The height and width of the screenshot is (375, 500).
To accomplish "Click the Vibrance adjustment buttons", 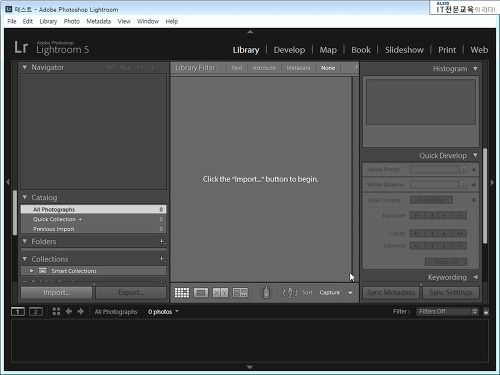I will [x=438, y=246].
